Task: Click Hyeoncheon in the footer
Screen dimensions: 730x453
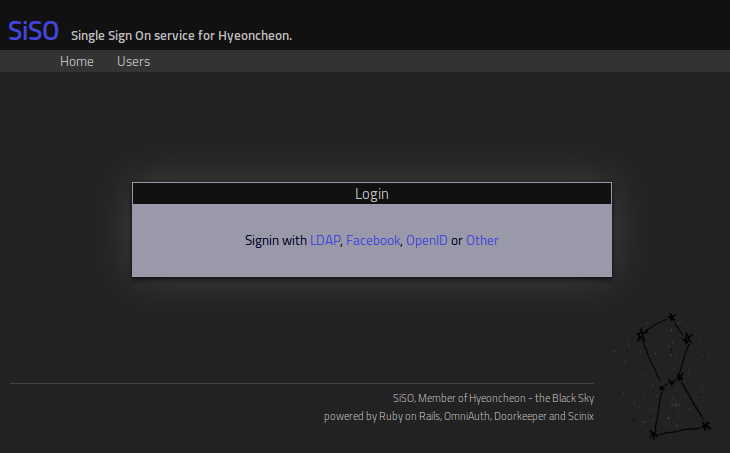Action: (492, 398)
